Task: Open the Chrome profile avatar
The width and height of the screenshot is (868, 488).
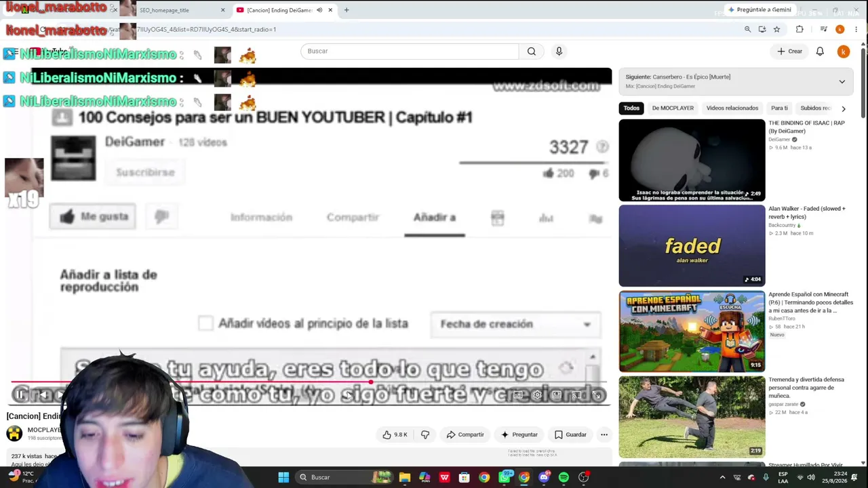Action: tap(840, 29)
